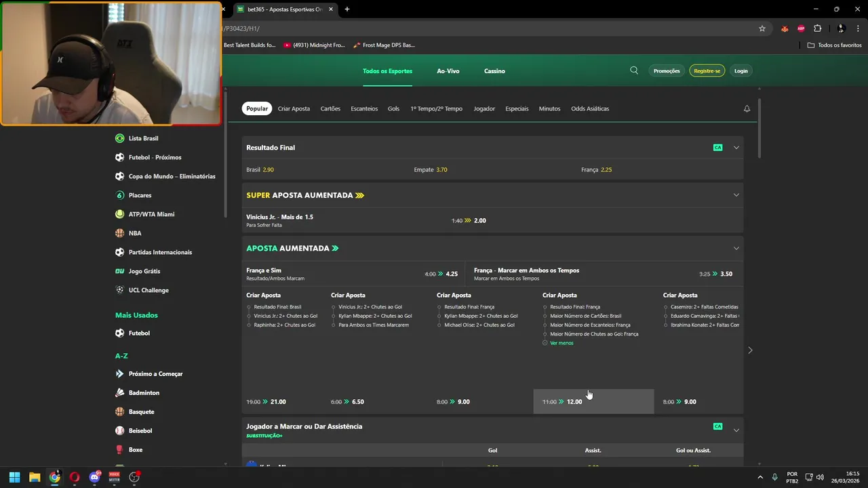Viewport: 868px width, 488px height.
Task: Open the MetaMask fox extension
Action: coord(785,28)
